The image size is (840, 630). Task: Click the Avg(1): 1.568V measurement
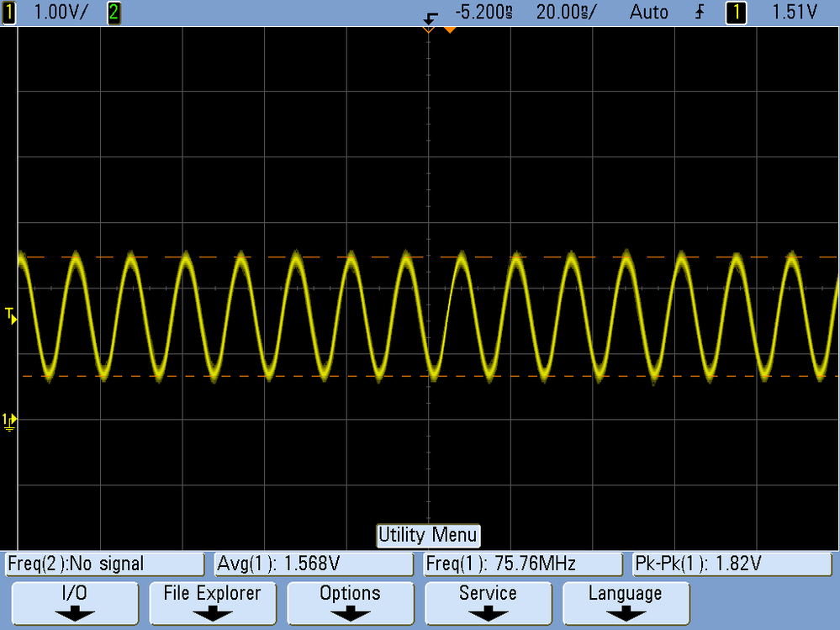[314, 564]
